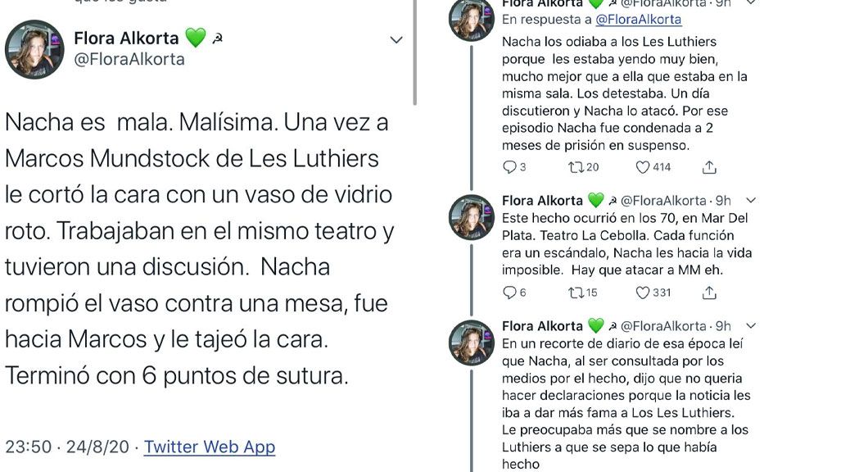This screenshot has width=868, height=472.
Task: Click the 23:50 · 24/8/20 timestamp
Action: (x=67, y=447)
